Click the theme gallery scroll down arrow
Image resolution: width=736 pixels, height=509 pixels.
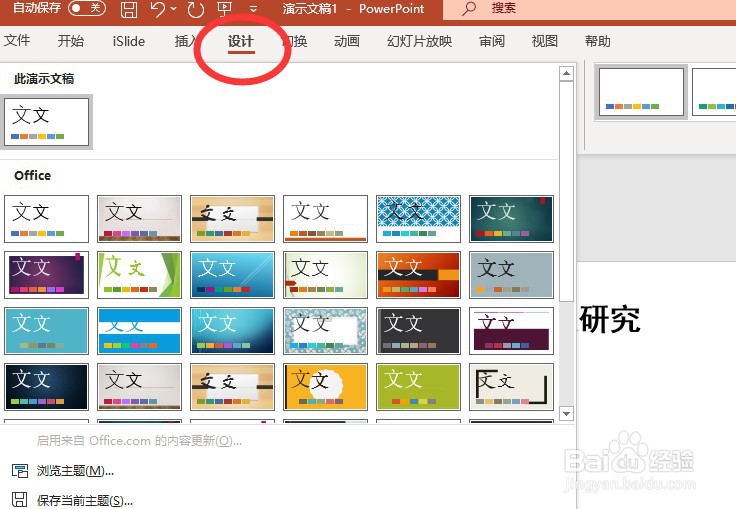click(567, 414)
